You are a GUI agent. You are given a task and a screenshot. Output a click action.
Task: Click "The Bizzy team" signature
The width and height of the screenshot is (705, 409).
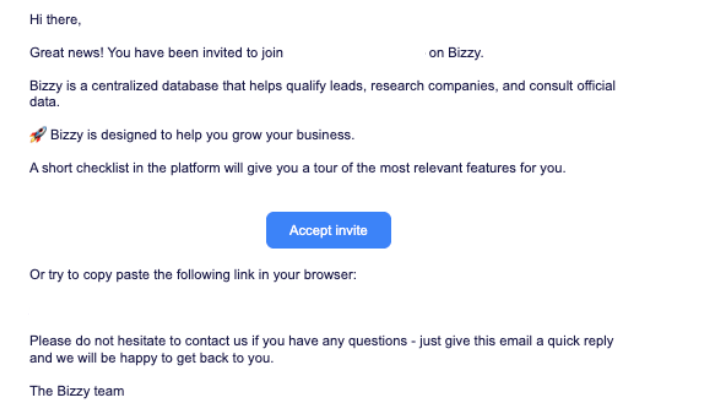coord(77,391)
